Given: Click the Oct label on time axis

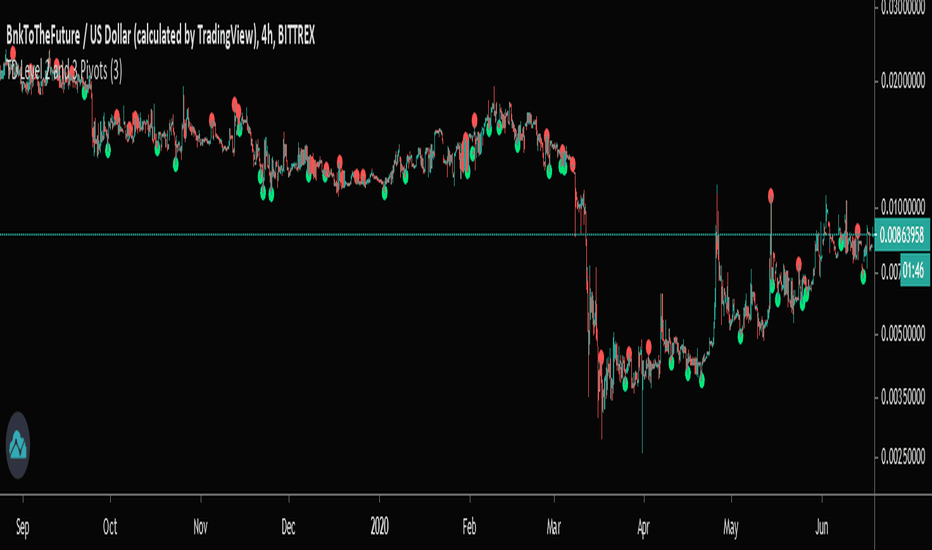Looking at the screenshot, I should [110, 527].
